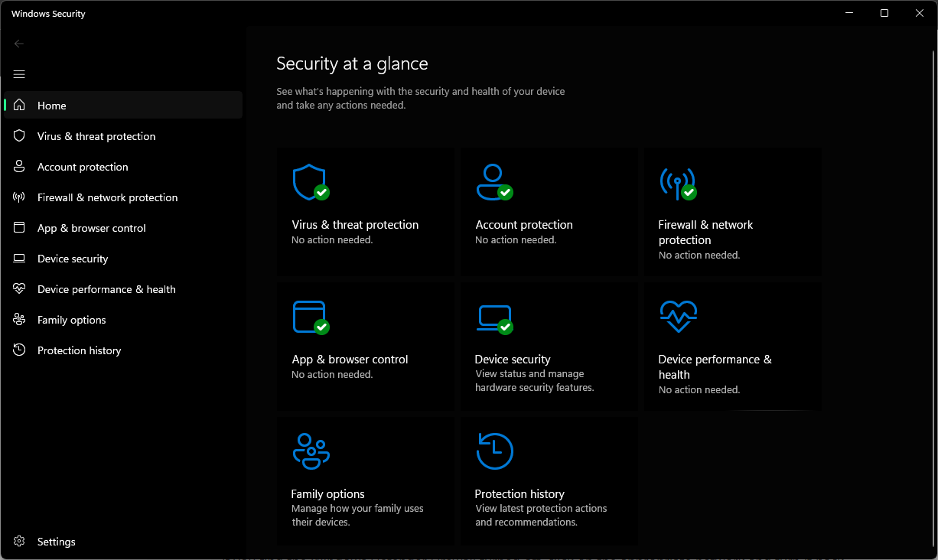
Task: Select Home in the sidebar
Action: click(123, 105)
